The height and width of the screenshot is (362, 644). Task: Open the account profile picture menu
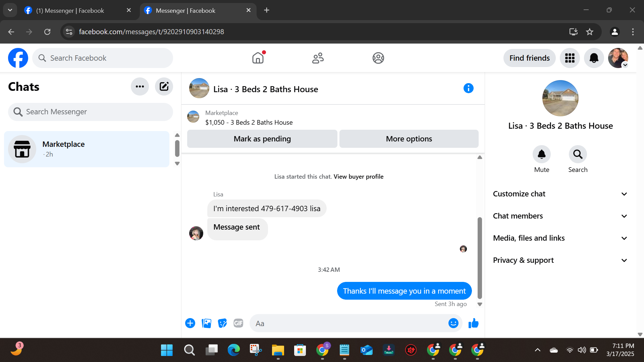[x=618, y=58]
